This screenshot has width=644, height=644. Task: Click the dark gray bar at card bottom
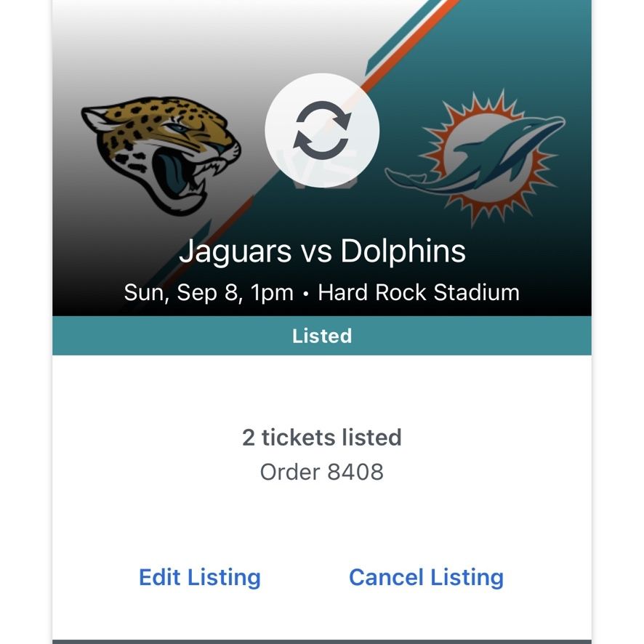tap(322, 642)
